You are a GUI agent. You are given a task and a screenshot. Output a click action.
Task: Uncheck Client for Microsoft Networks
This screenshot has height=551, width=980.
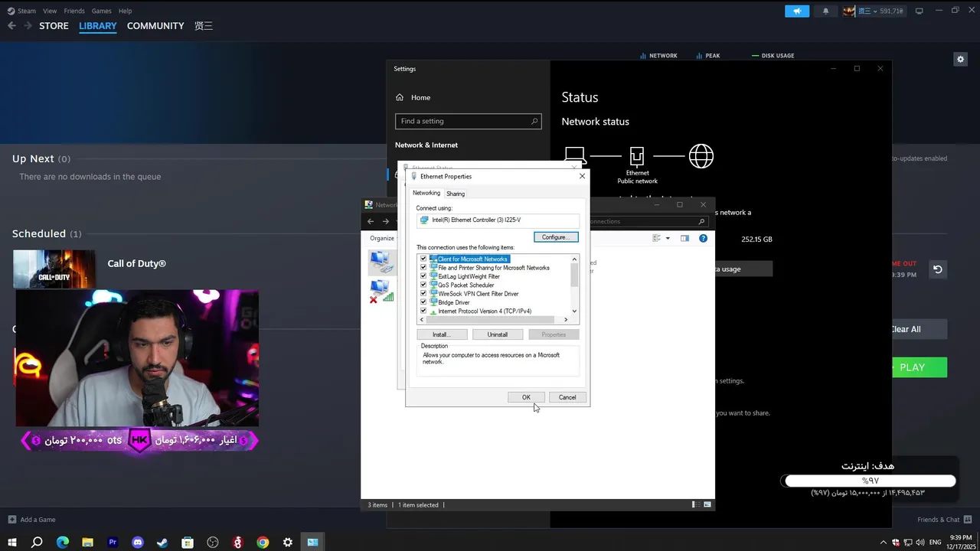pyautogui.click(x=423, y=259)
